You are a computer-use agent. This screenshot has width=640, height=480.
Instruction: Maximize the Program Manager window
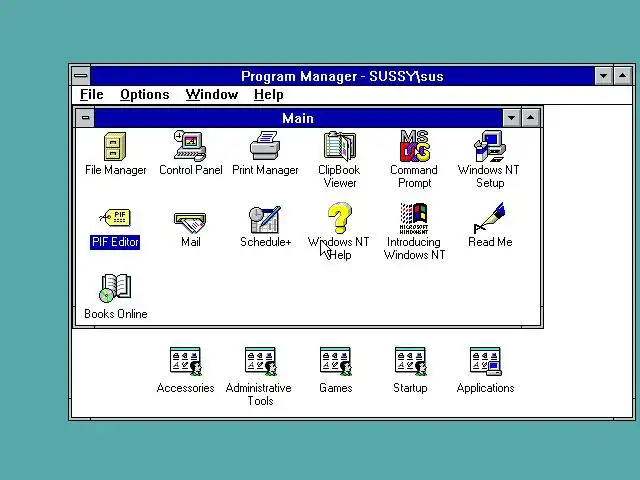click(x=623, y=76)
